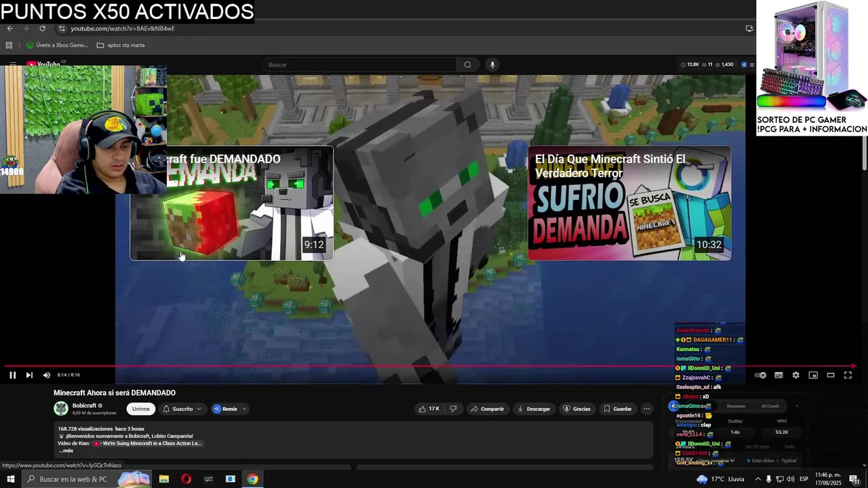Enter fullscreen mode
The width and height of the screenshot is (868, 488).
pos(848,375)
